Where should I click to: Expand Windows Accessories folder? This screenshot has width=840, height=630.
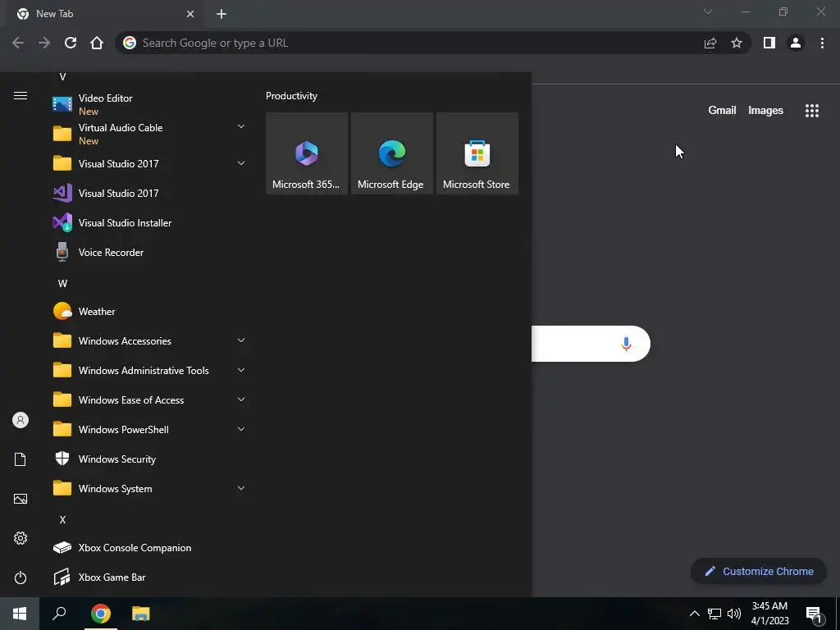241,340
